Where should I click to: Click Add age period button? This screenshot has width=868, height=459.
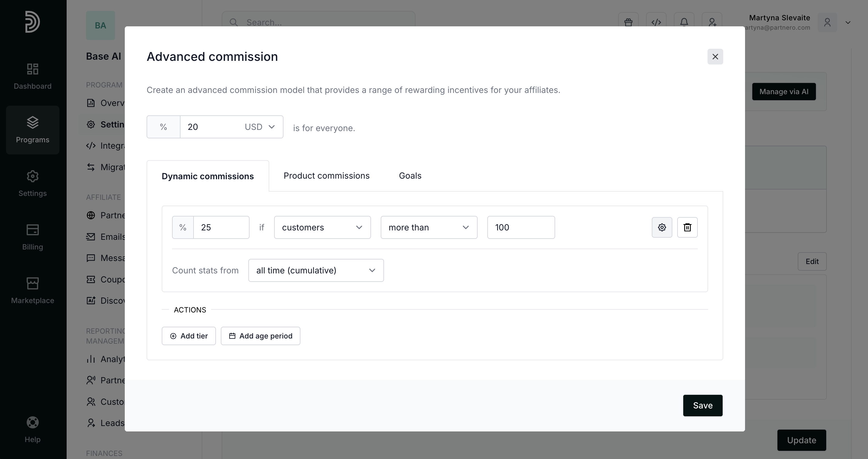click(260, 336)
